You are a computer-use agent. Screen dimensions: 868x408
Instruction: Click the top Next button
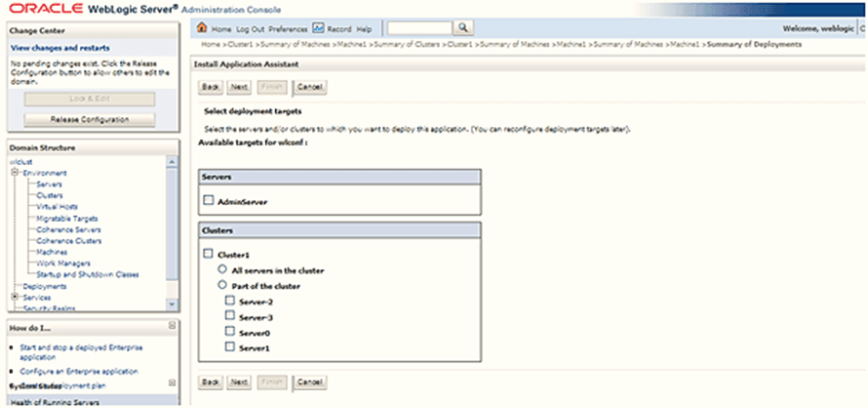point(239,87)
